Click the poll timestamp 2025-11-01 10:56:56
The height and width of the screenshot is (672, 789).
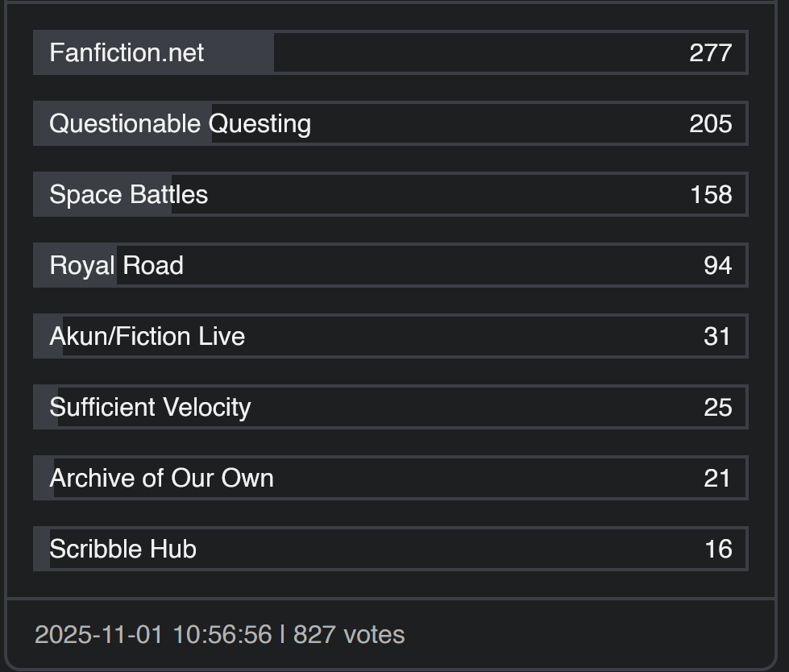[153, 634]
